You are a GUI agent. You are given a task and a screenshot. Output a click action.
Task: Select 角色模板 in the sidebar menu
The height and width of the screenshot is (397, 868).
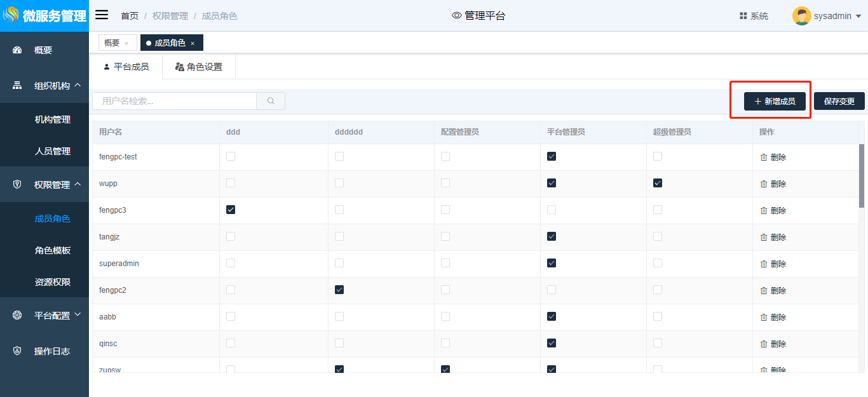click(x=52, y=250)
